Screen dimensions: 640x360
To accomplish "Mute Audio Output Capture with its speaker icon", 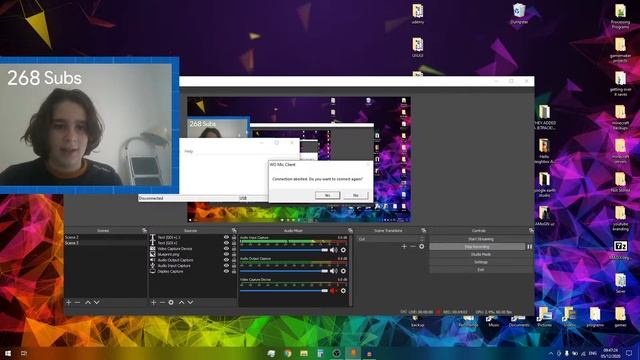I will 333,271.
